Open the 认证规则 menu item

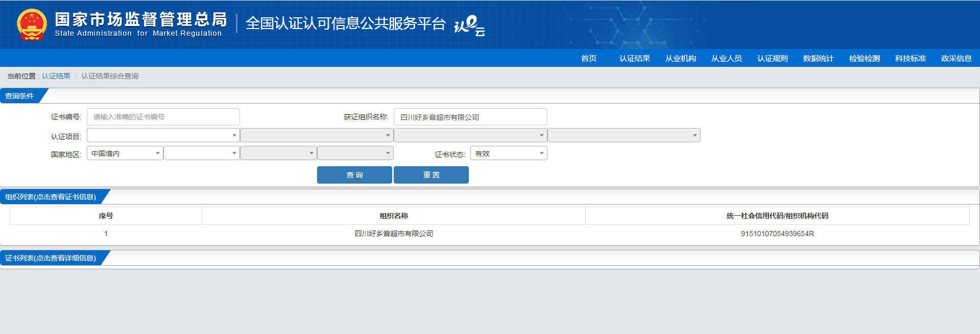(x=773, y=58)
